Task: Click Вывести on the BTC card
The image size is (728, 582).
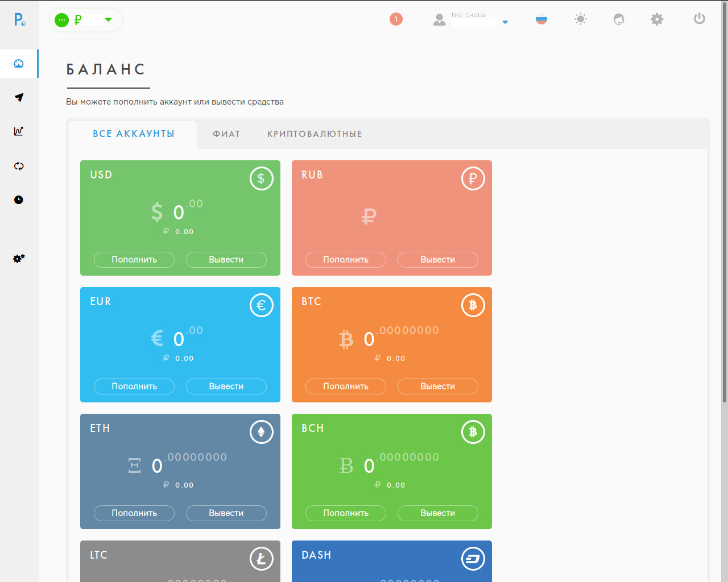Action: [438, 386]
